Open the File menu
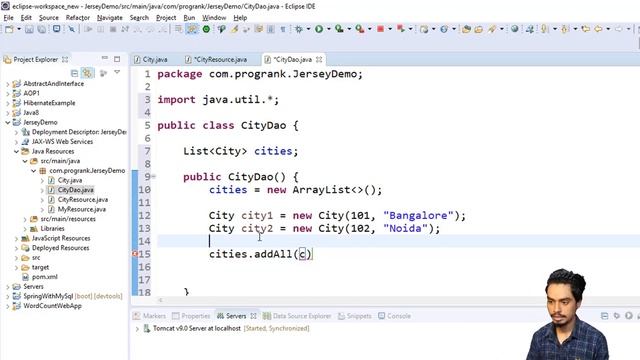This screenshot has height=360, width=640. point(8,18)
